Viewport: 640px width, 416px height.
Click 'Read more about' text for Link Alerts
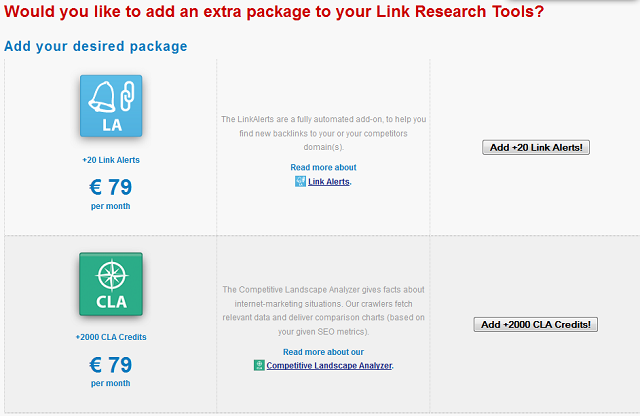[323, 167]
